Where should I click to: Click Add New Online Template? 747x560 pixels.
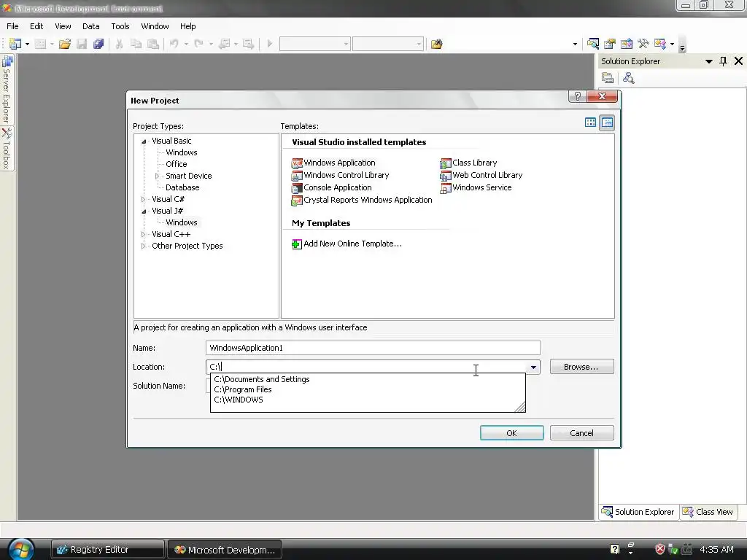347,244
